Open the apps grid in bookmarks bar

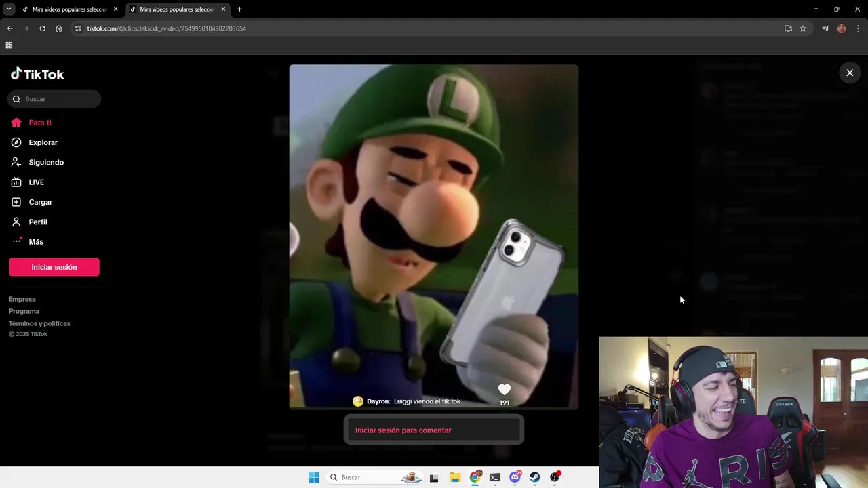tap(9, 45)
